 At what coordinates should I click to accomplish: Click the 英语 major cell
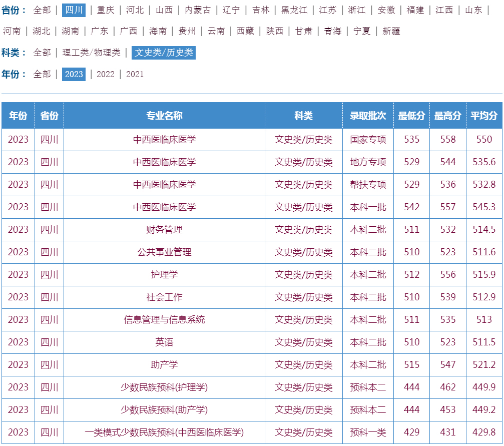[164, 342]
